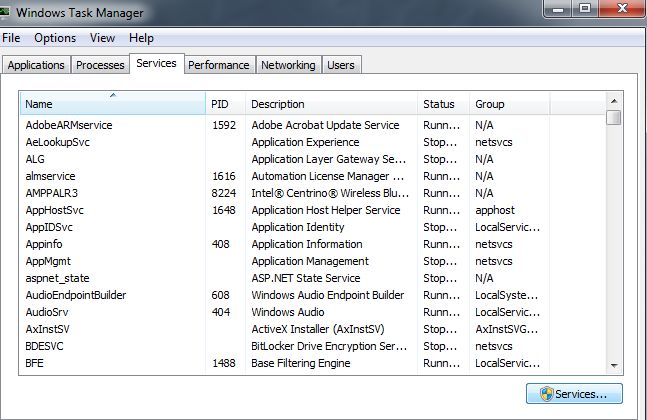The height and width of the screenshot is (420, 647).
Task: Open the View menu
Action: pyautogui.click(x=102, y=38)
